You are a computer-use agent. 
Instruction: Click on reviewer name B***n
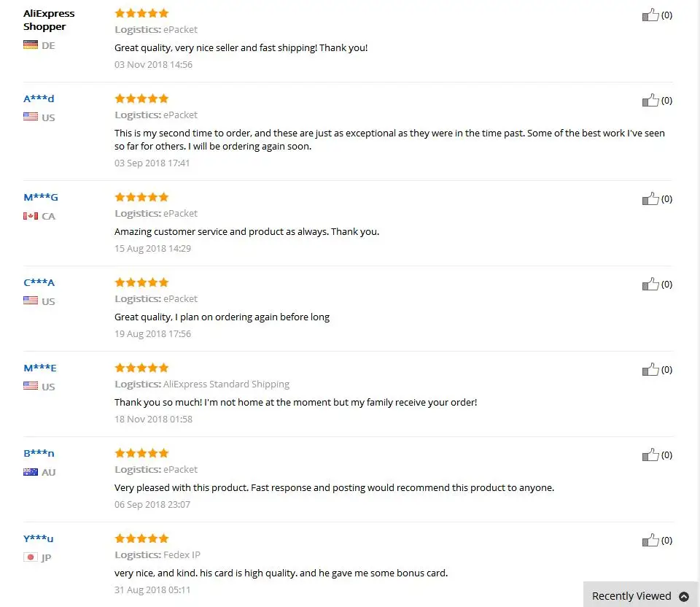pyautogui.click(x=39, y=453)
